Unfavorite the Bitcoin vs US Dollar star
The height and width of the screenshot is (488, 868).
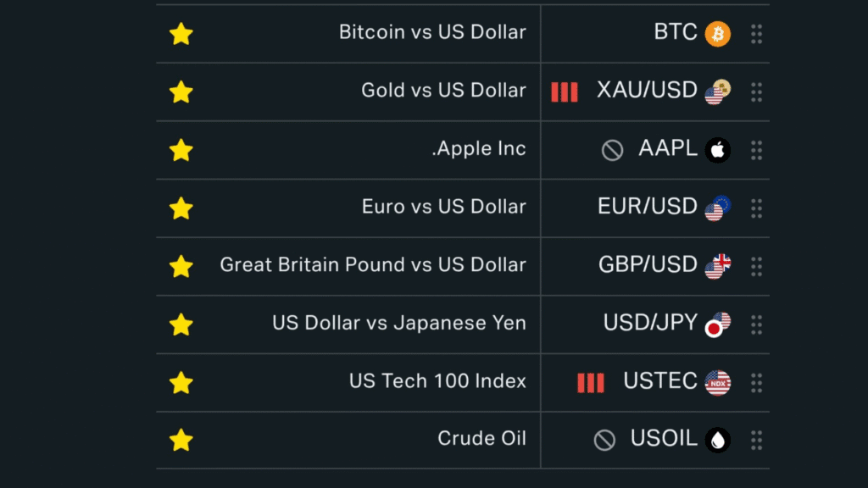pyautogui.click(x=181, y=34)
